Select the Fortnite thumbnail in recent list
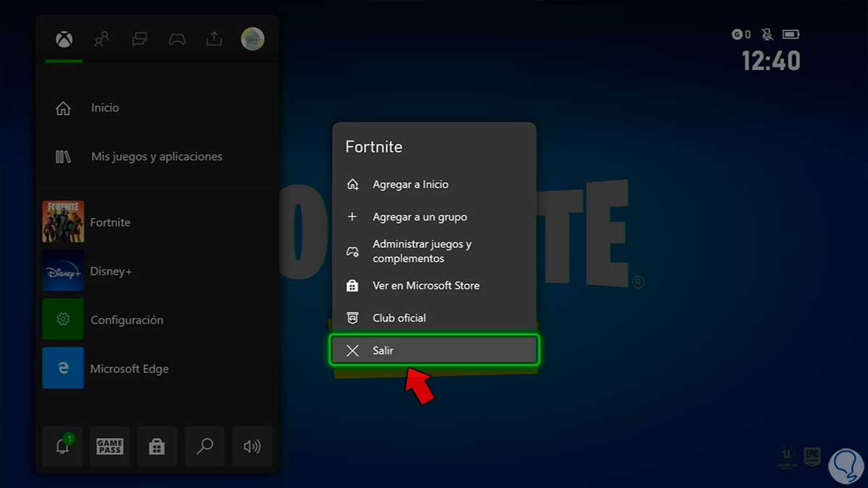Image resolution: width=868 pixels, height=488 pixels. [x=63, y=221]
